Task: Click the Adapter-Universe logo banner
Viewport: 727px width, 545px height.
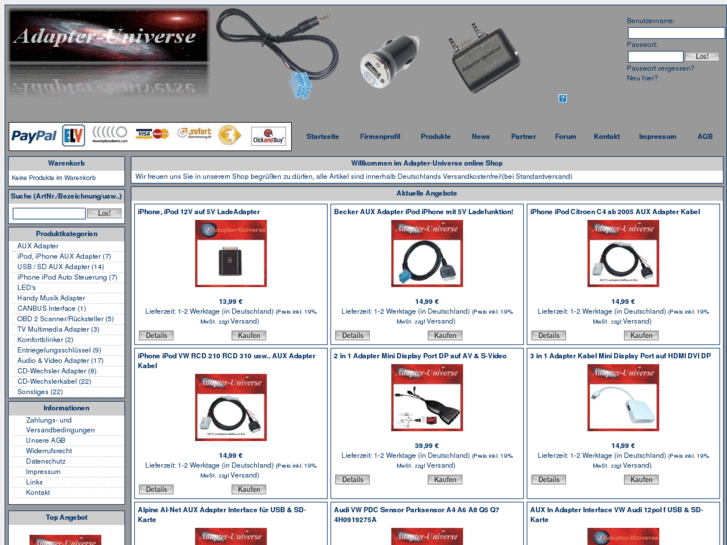Action: tap(108, 52)
